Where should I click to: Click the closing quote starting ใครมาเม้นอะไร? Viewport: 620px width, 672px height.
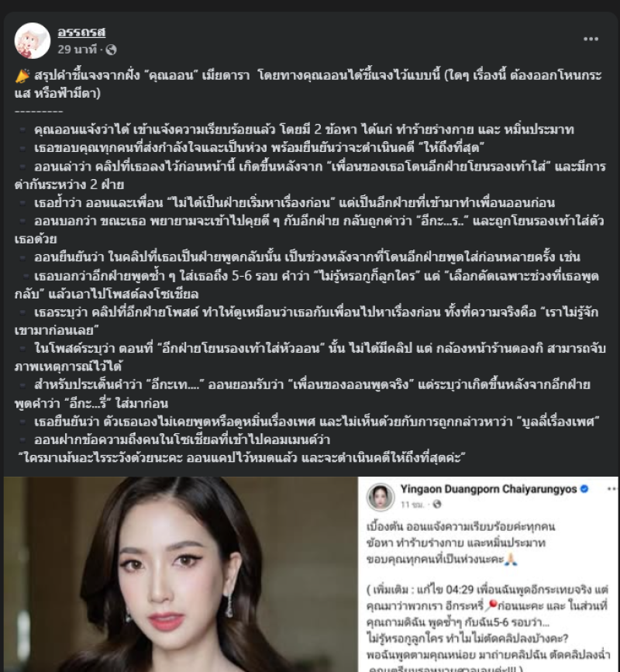pyautogui.click(x=242, y=458)
